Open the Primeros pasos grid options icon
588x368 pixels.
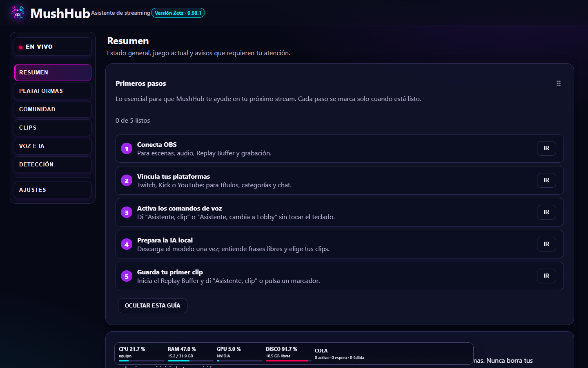click(x=559, y=83)
